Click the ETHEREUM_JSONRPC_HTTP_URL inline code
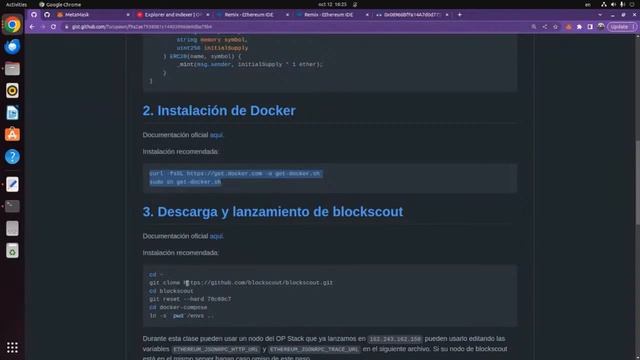Viewport: 640px width, 360px height. pyautogui.click(x=216, y=349)
